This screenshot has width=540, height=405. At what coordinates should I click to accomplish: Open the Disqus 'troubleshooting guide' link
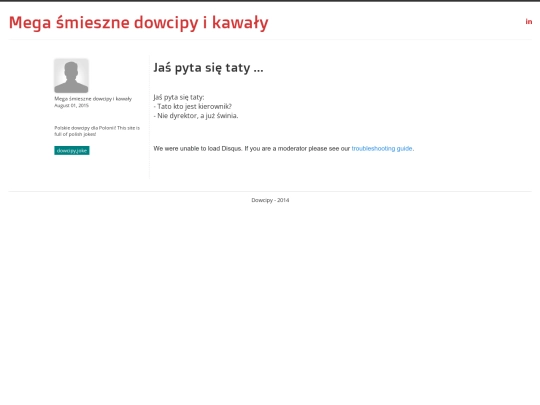coord(382,148)
